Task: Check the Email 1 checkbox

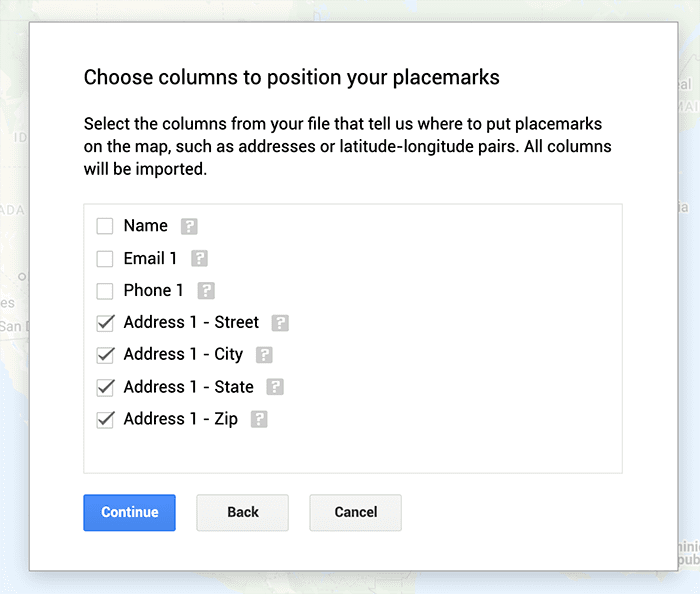Action: tap(105, 259)
